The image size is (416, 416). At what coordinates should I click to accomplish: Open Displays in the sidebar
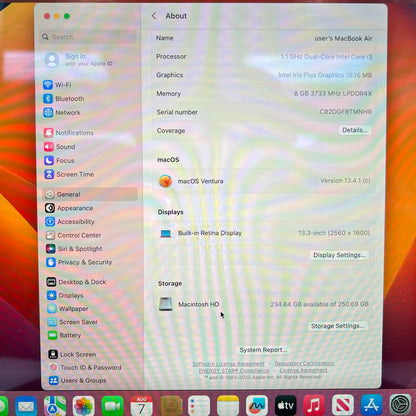pyautogui.click(x=65, y=295)
